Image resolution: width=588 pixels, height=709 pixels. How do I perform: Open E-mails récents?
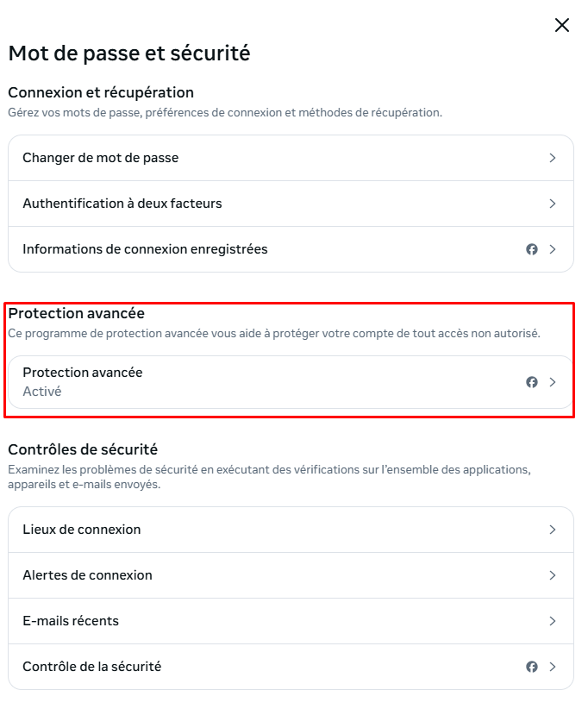point(291,621)
